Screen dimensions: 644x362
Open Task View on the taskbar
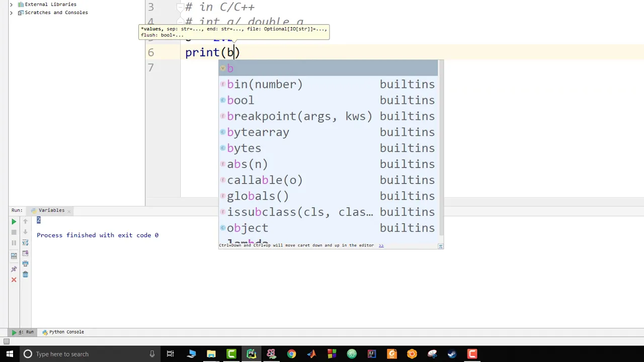(x=170, y=354)
